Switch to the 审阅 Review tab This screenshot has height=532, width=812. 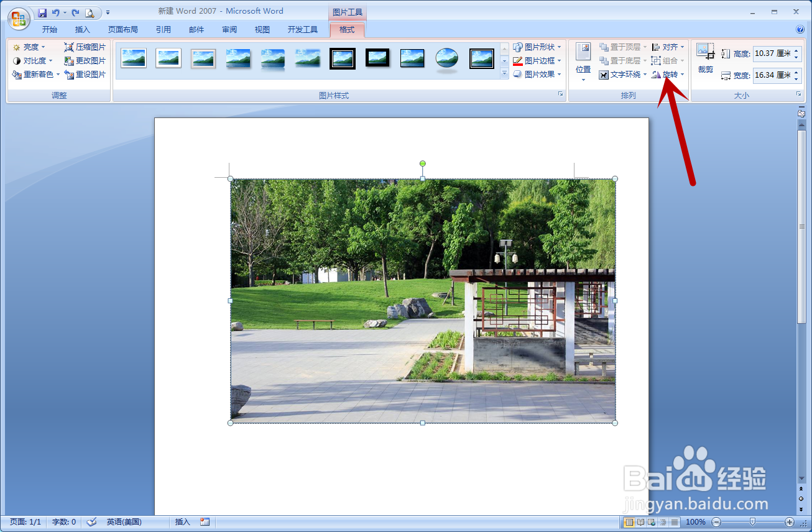[229, 30]
